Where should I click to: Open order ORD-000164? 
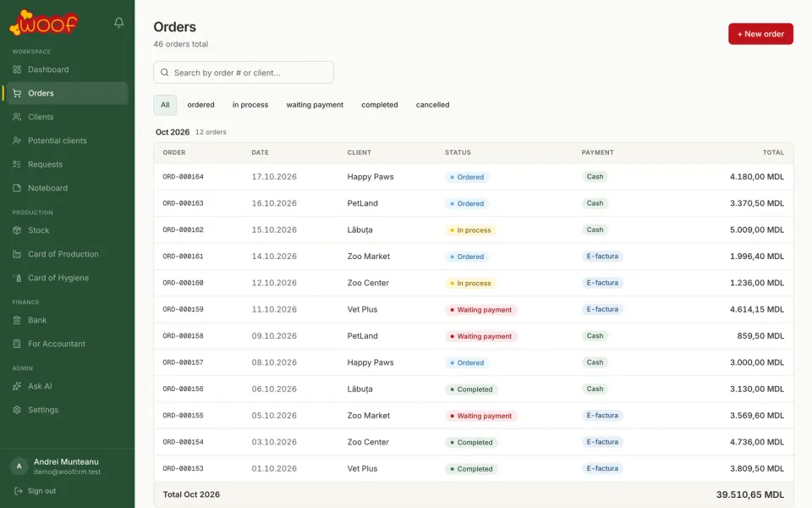point(184,177)
